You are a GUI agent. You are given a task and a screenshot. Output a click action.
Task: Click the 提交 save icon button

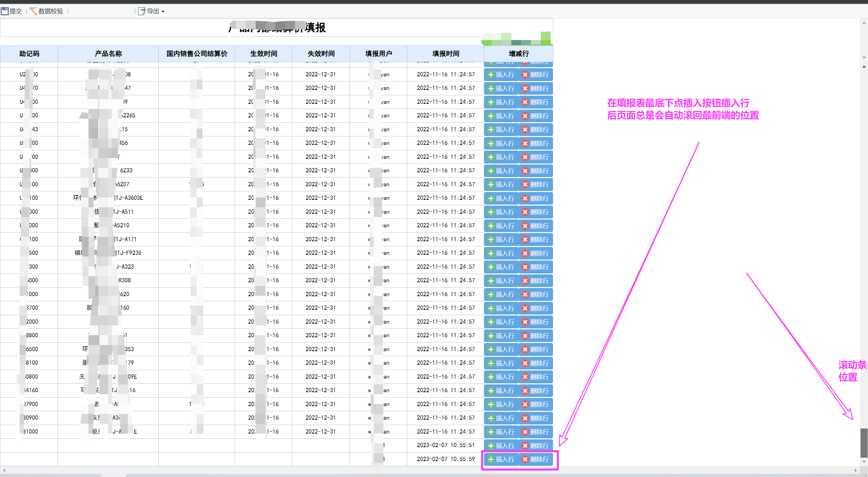(11, 11)
